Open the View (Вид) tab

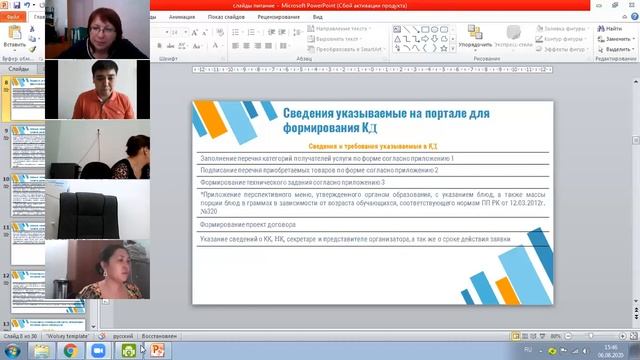tap(318, 17)
